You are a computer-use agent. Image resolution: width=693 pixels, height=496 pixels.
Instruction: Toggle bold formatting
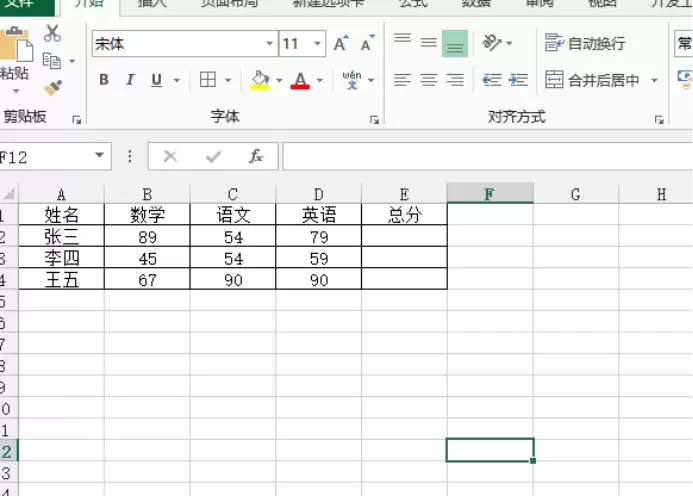click(x=104, y=80)
